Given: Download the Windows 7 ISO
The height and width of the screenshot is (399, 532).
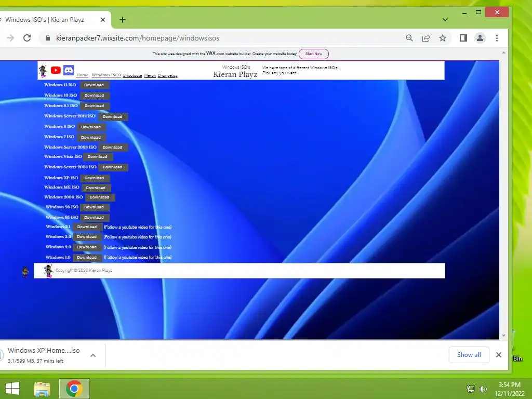Looking at the screenshot, I should 91,137.
